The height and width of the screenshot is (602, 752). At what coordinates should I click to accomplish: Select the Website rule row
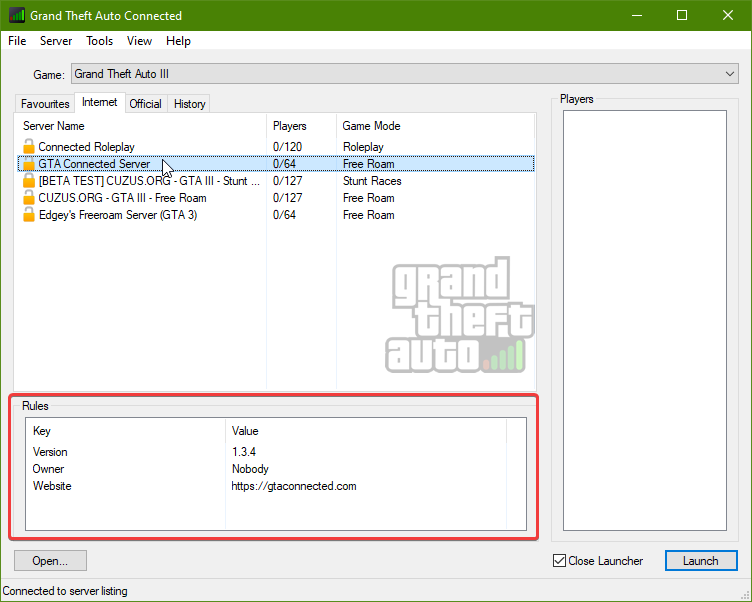point(267,486)
